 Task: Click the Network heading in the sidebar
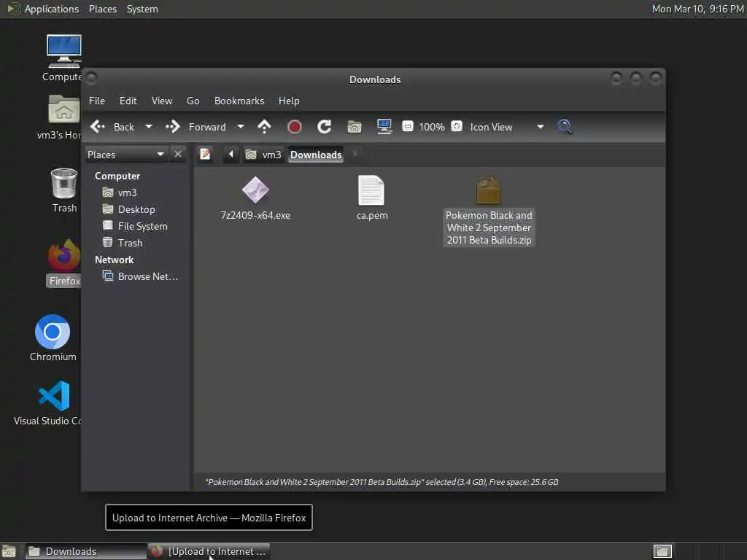tap(114, 260)
